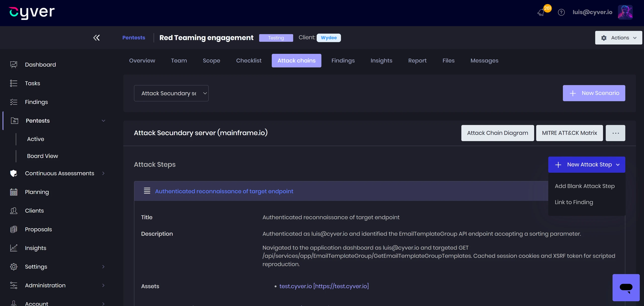Expand Continuous Assessments submenu chevron
This screenshot has height=306, width=644.
click(103, 173)
